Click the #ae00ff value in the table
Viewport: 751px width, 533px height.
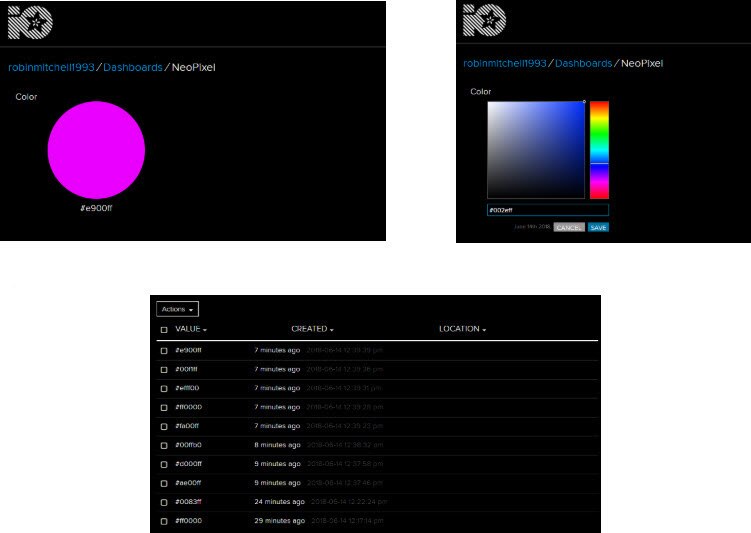[x=189, y=483]
